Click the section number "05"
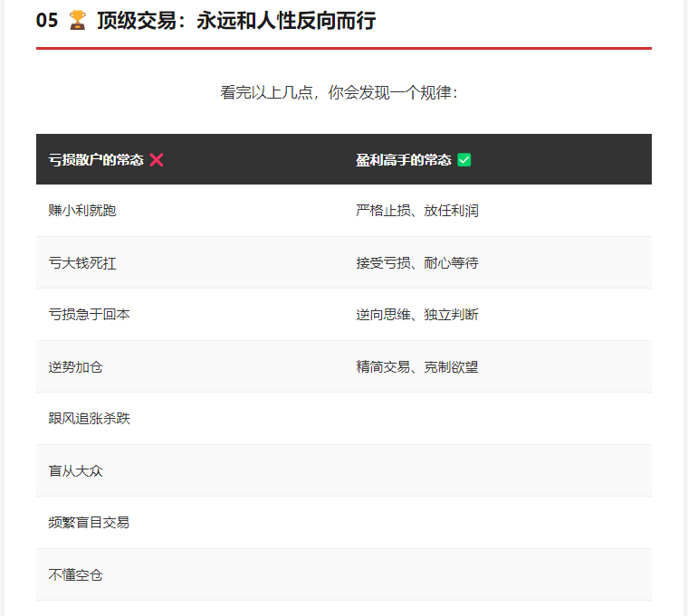The height and width of the screenshot is (616, 688). point(47,21)
